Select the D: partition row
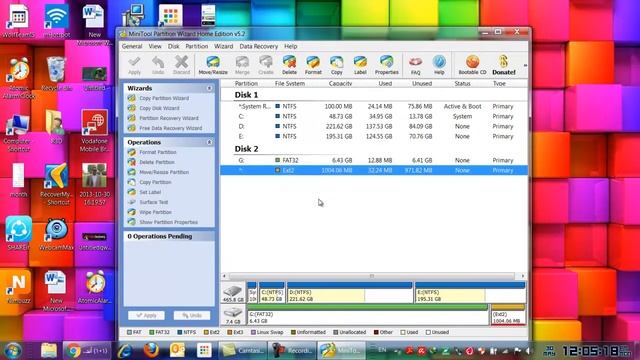This screenshot has height=360, width=640. click(373, 127)
